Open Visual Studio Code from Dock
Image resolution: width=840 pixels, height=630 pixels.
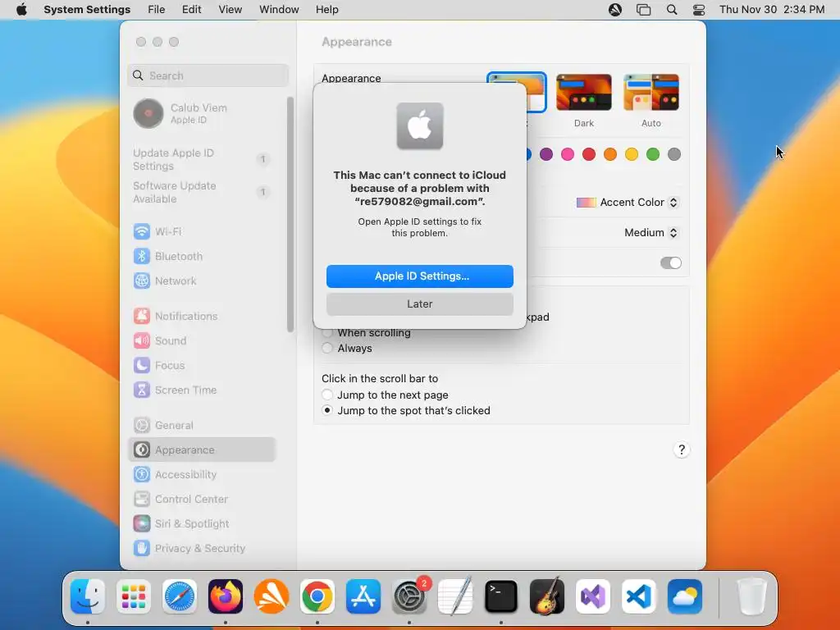[638, 596]
